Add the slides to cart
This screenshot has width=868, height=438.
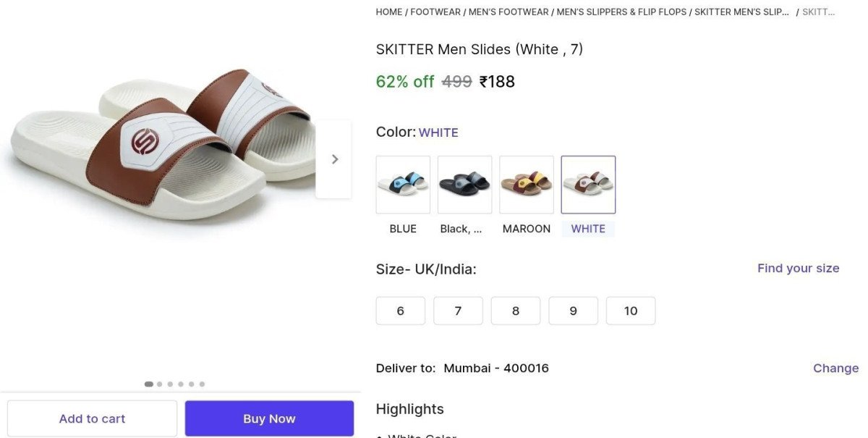(92, 418)
